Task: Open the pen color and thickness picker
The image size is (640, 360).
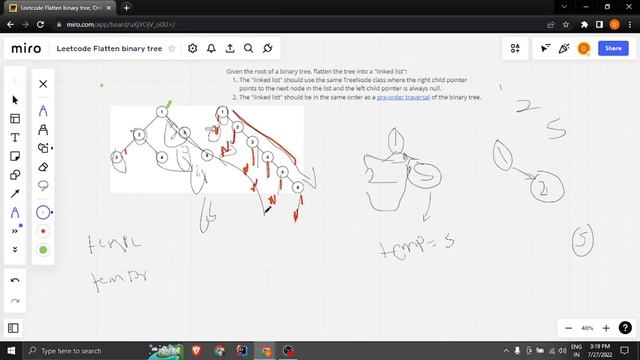Action: click(x=43, y=212)
